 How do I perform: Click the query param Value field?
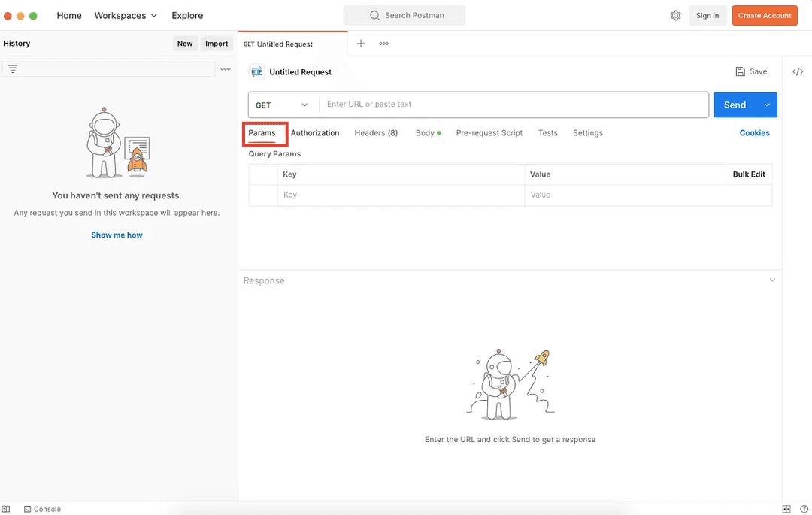pyautogui.click(x=648, y=195)
